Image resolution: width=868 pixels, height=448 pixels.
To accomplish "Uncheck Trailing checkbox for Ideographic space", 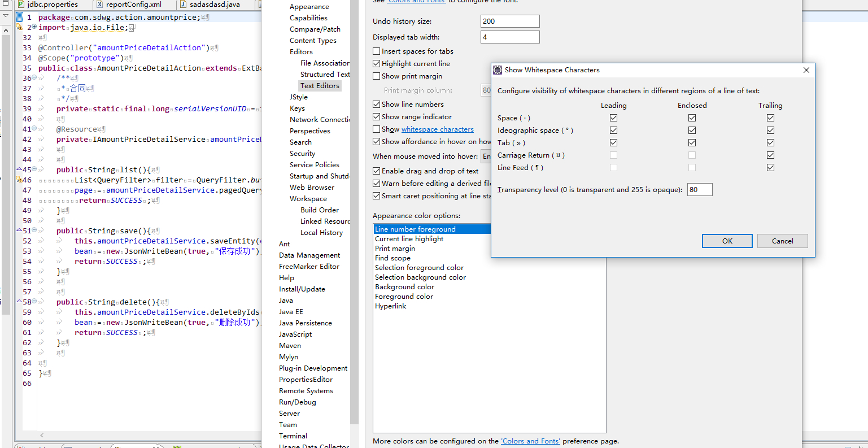I will click(x=771, y=131).
